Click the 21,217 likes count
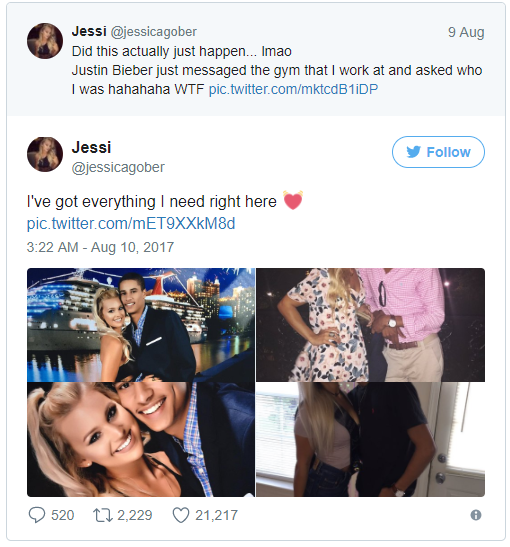510x547 pixels. coord(216,515)
